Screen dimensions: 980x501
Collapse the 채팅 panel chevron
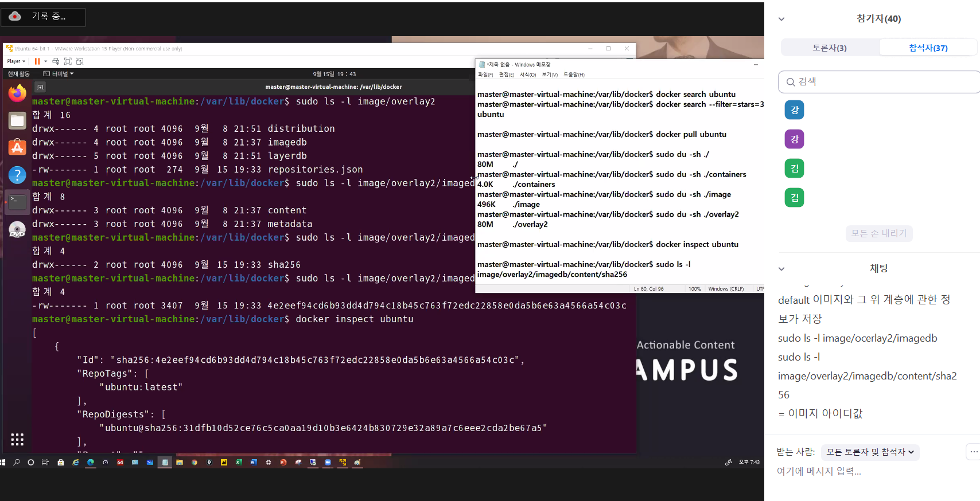(x=781, y=268)
